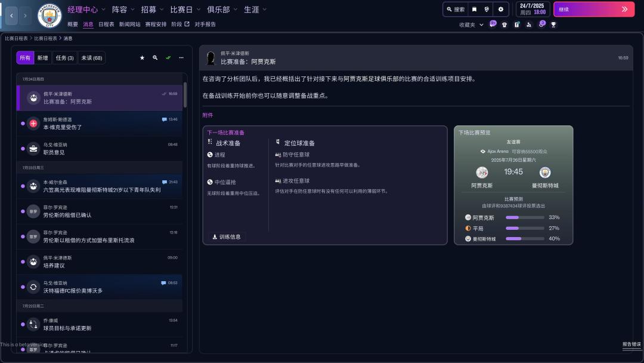Click the 中位逼抢 tactical preparation item
This screenshot has height=363, width=644.
(x=222, y=182)
